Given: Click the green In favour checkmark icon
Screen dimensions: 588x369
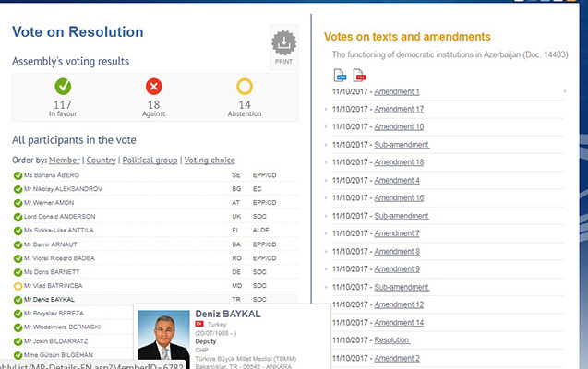Looking at the screenshot, I should click(x=62, y=88).
